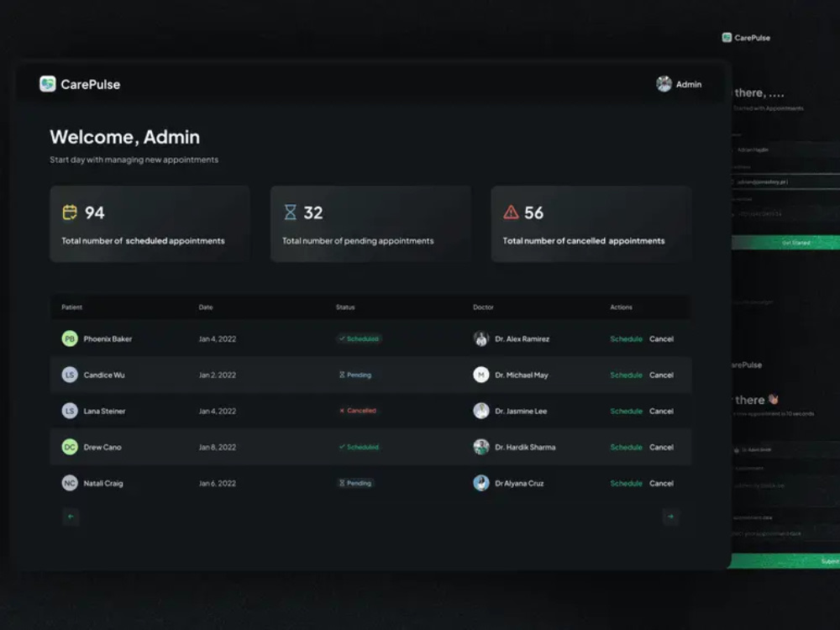Click Schedule for Natali Craig
The width and height of the screenshot is (840, 630).
(626, 483)
